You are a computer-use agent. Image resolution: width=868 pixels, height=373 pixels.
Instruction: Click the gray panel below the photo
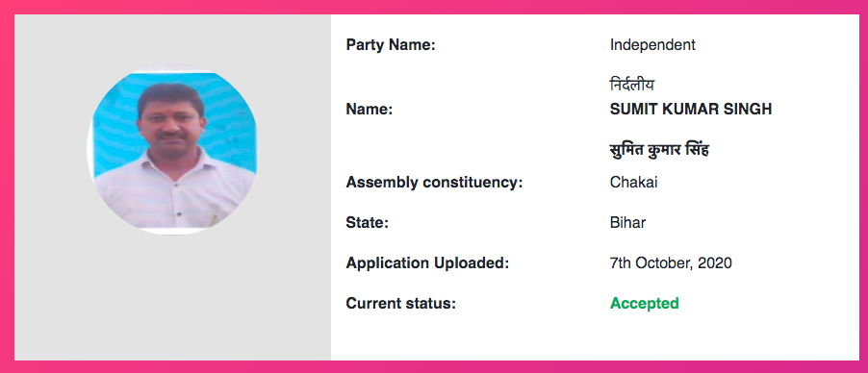[x=172, y=298]
